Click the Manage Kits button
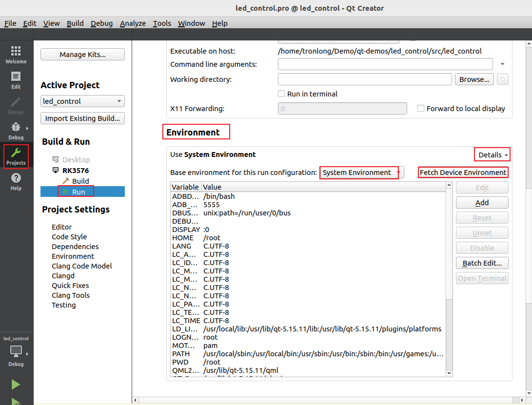 (x=82, y=55)
